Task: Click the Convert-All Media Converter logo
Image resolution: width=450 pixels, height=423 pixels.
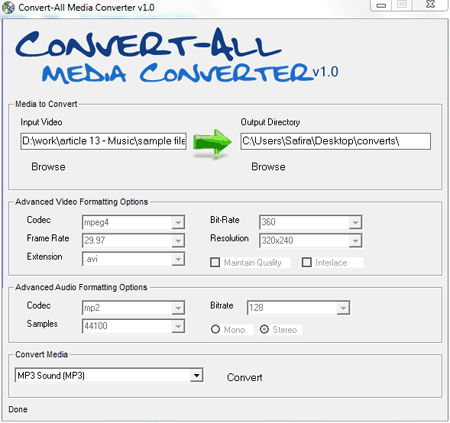Action: (x=177, y=56)
